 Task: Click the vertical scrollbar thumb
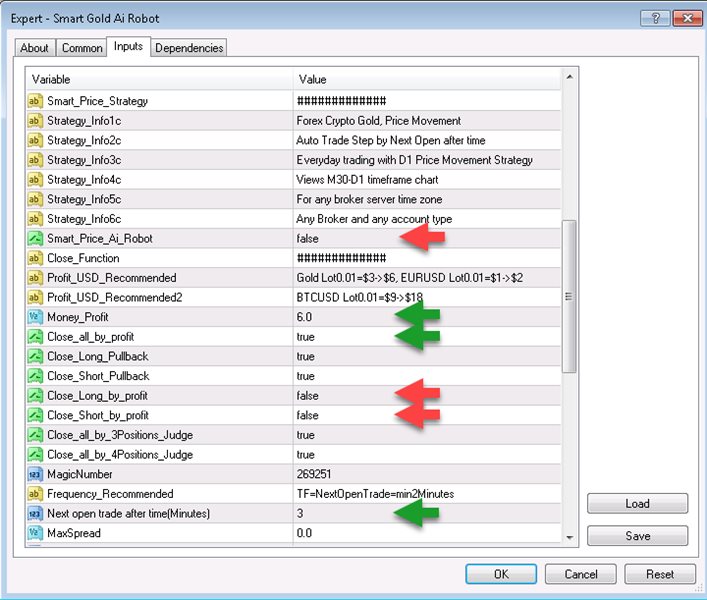click(x=569, y=297)
